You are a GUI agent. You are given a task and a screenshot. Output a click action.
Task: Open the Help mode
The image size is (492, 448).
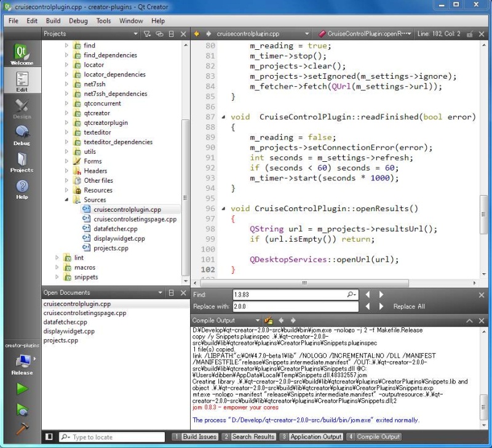coord(22,189)
